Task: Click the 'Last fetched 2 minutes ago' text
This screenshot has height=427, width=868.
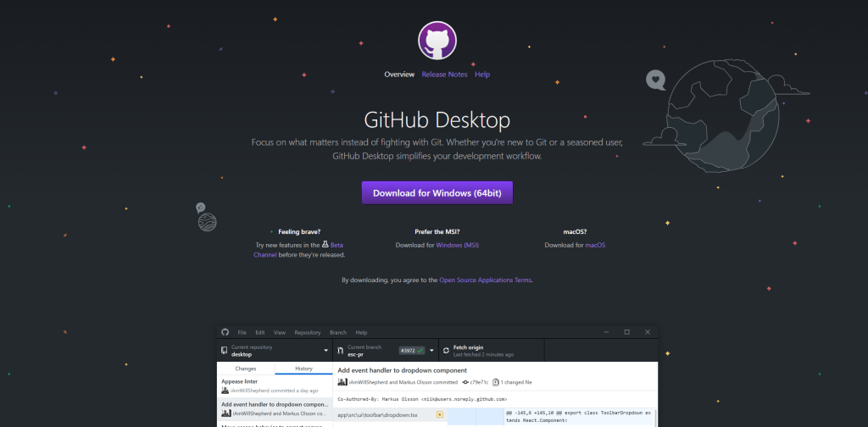Action: tap(483, 354)
